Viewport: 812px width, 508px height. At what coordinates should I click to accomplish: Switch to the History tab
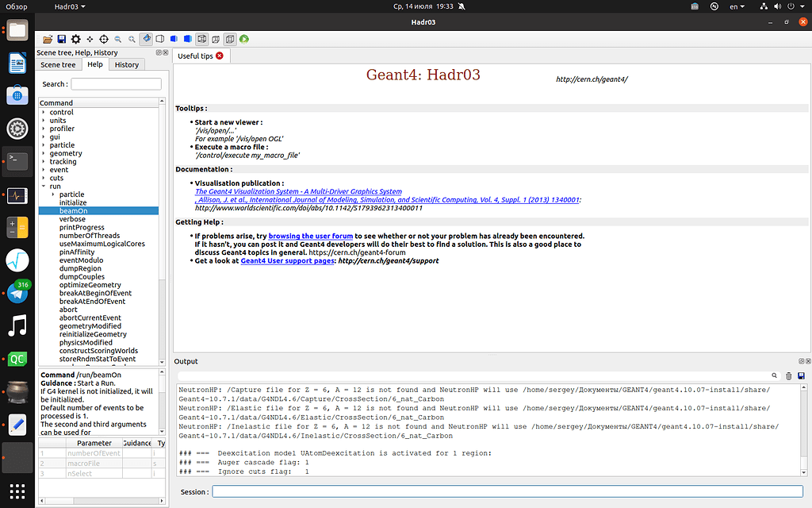click(x=126, y=64)
